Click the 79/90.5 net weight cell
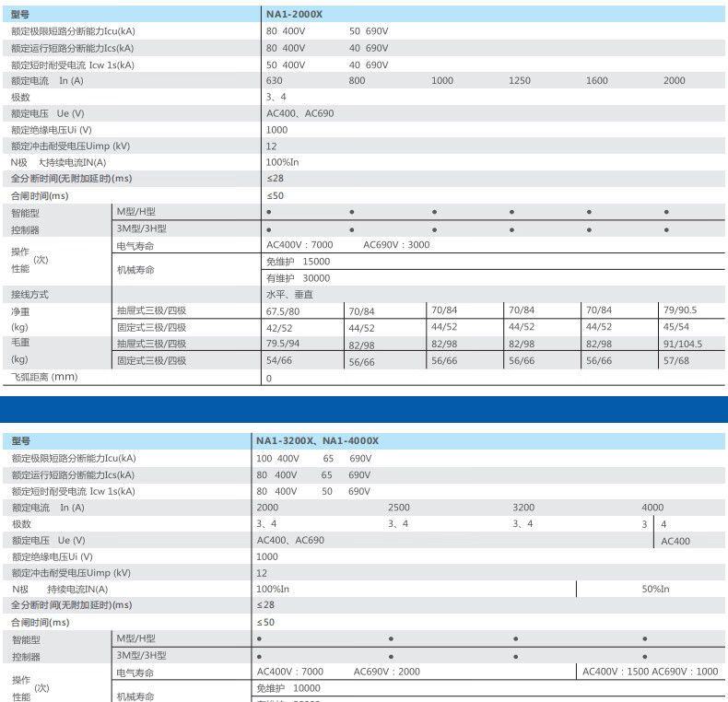 point(679,311)
